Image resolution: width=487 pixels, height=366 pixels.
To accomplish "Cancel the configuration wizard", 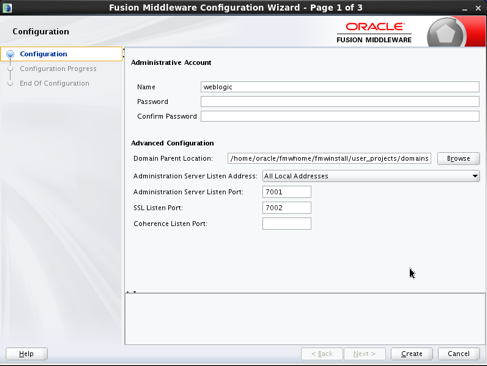I will [x=459, y=354].
